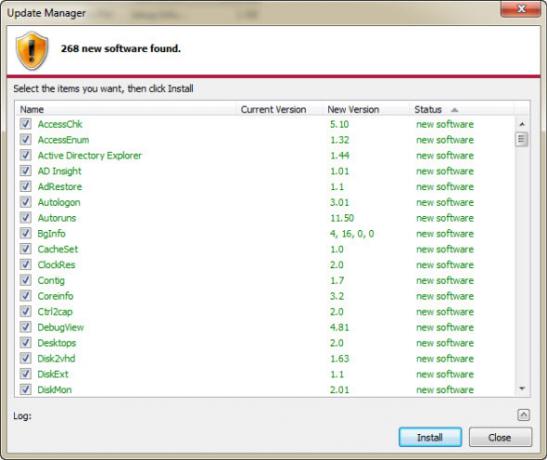The width and height of the screenshot is (547, 460).
Task: Toggle the Autologon checkbox
Action: (25, 202)
